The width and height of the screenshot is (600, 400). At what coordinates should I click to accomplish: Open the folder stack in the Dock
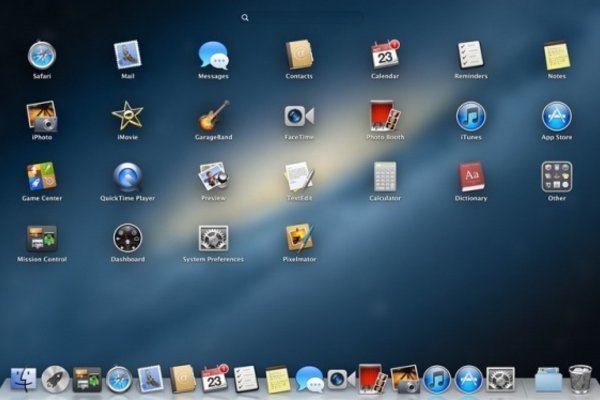click(548, 380)
